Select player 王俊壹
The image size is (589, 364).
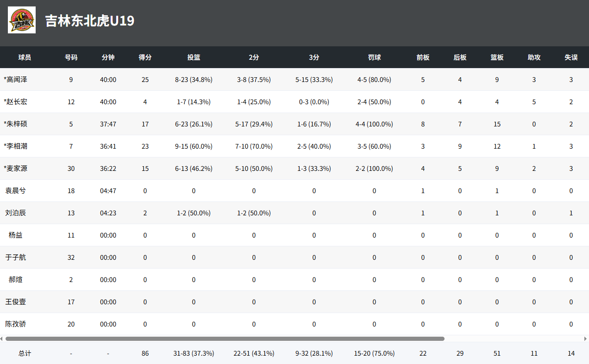[16, 302]
